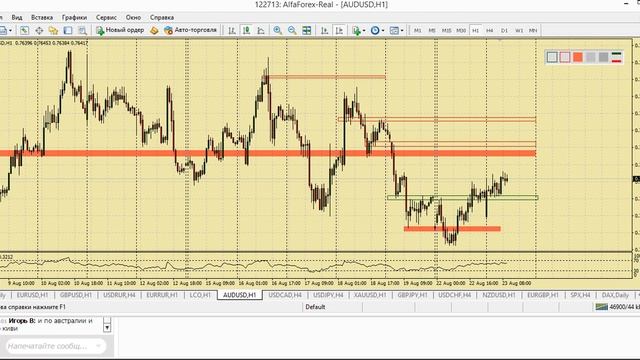Open the periods clock icon

[x=375, y=30]
